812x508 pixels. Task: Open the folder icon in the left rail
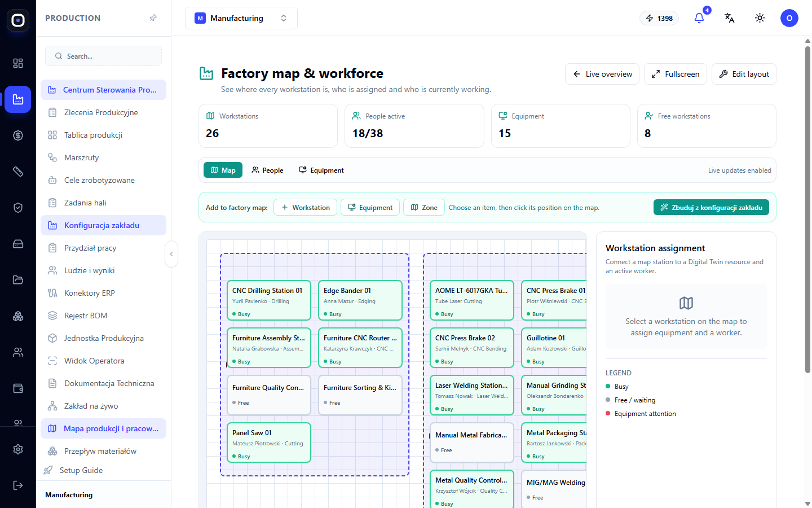click(x=18, y=280)
